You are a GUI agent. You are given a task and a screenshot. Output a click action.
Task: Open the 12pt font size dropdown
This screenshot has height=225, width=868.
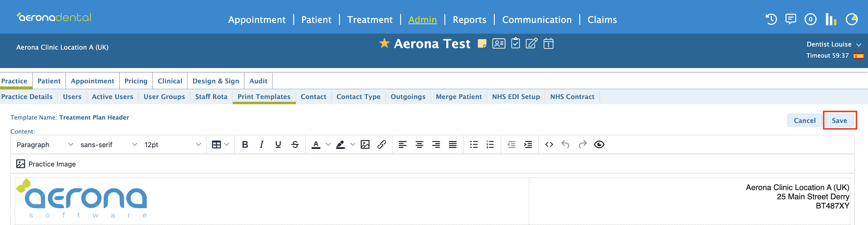[x=173, y=145]
